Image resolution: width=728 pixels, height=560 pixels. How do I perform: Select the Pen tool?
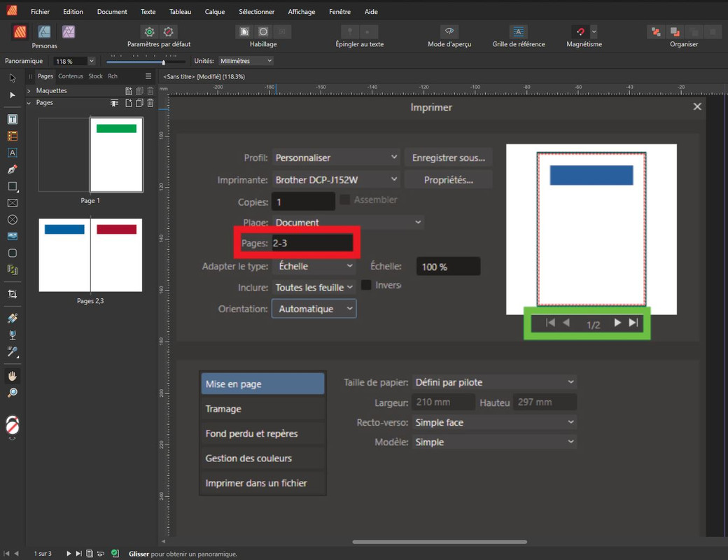13,169
